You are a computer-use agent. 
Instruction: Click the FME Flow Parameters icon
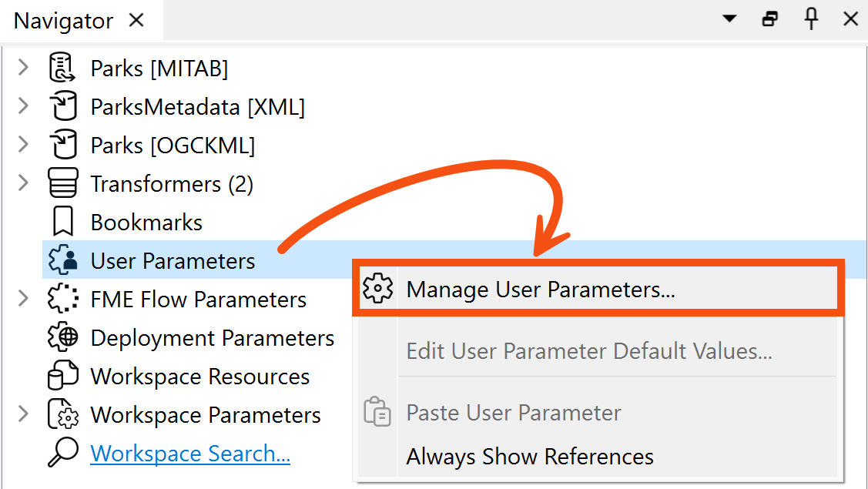62,299
